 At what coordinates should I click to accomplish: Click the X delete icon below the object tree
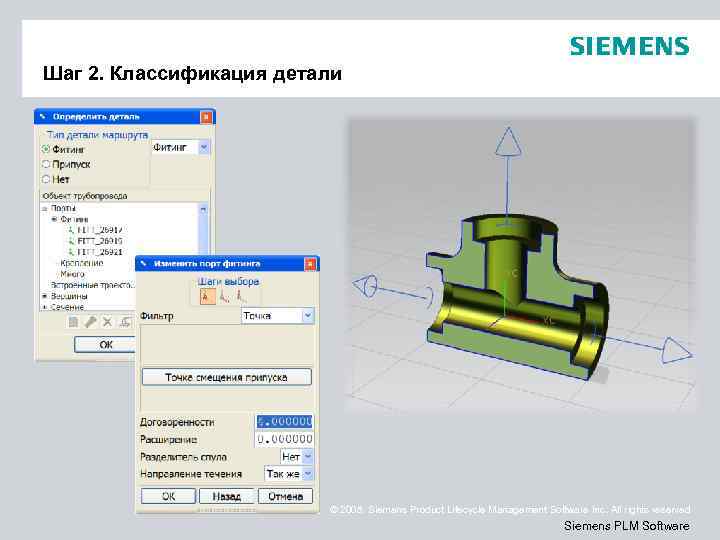(107, 322)
